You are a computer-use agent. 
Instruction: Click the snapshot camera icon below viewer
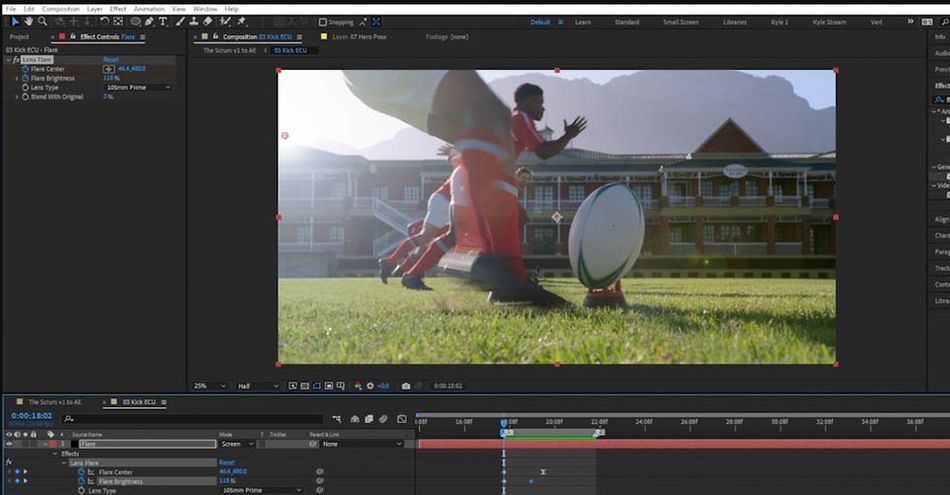point(405,386)
